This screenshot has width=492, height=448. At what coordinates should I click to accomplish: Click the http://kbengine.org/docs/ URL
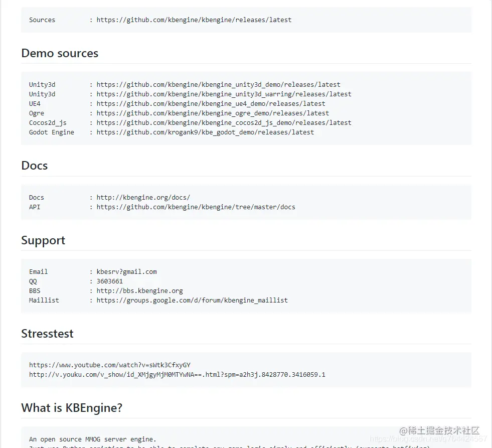point(143,198)
